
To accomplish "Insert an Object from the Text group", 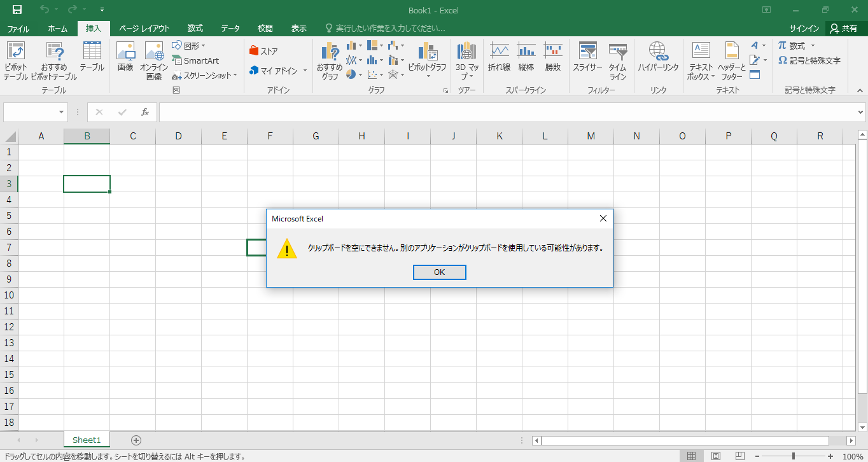I will pos(755,74).
